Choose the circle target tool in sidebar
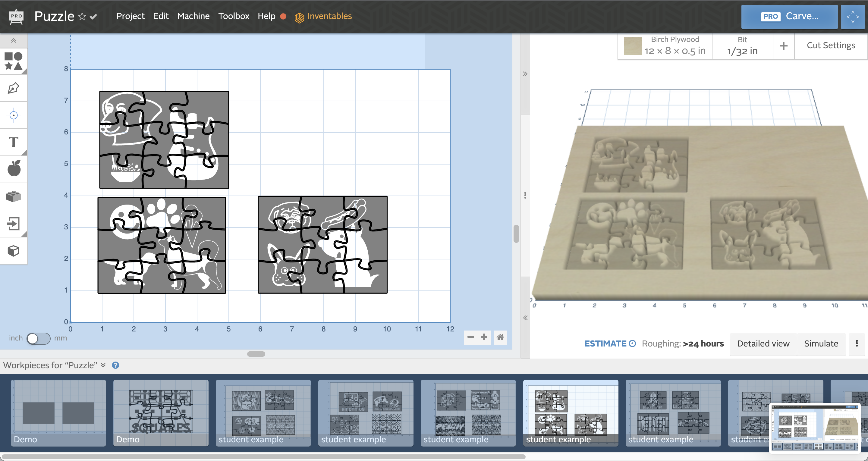Screen dimensions: 868x461 [14, 115]
